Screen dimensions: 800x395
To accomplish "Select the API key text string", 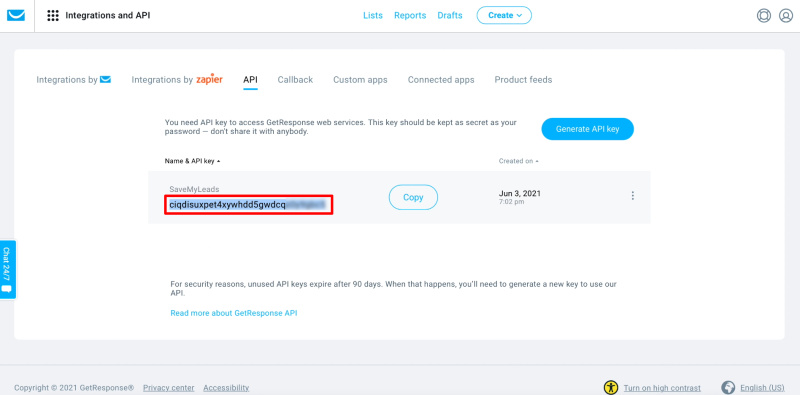I will [248, 205].
